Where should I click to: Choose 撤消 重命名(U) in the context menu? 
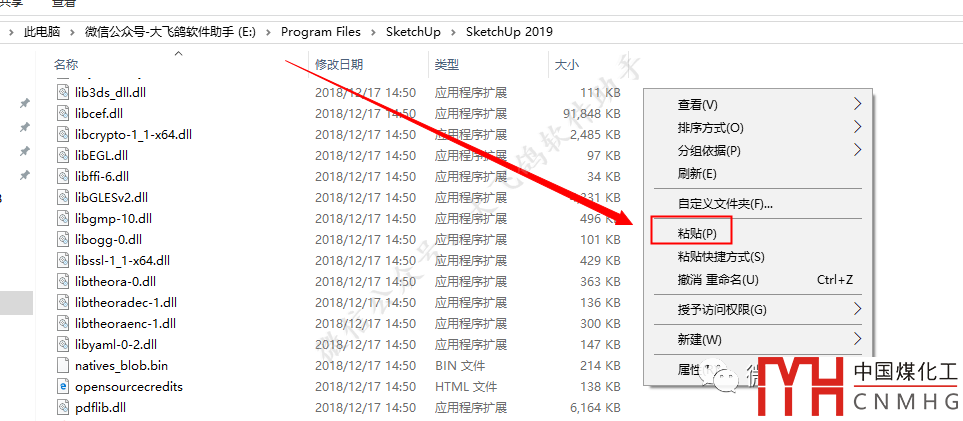pos(718,280)
